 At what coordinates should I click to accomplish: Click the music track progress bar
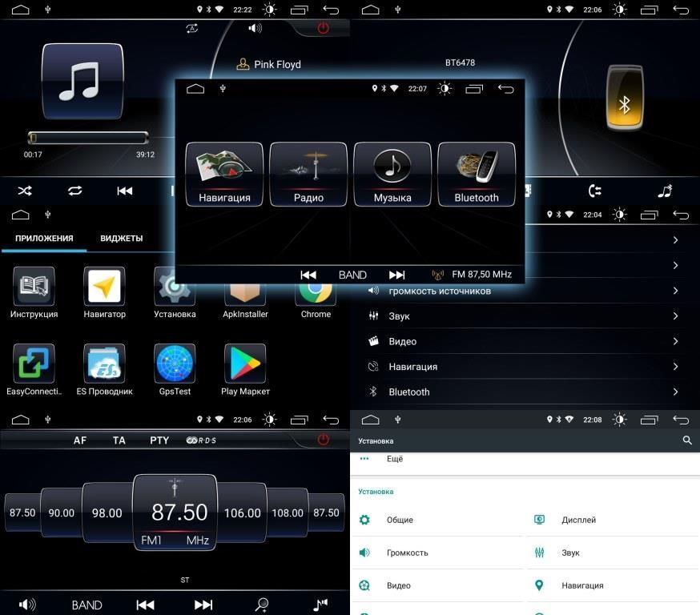[88, 138]
